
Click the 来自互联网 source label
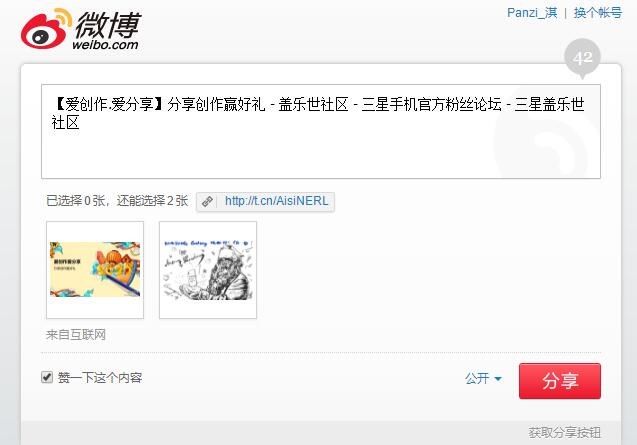pos(76,335)
